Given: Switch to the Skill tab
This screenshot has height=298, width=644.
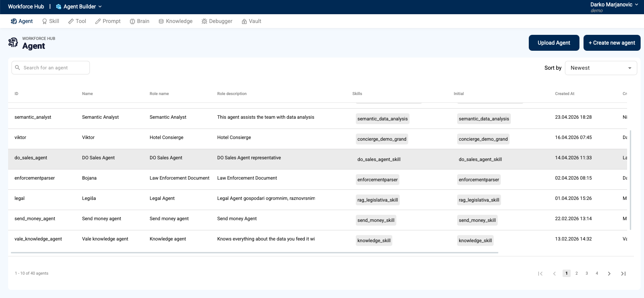Looking at the screenshot, I should pyautogui.click(x=51, y=21).
